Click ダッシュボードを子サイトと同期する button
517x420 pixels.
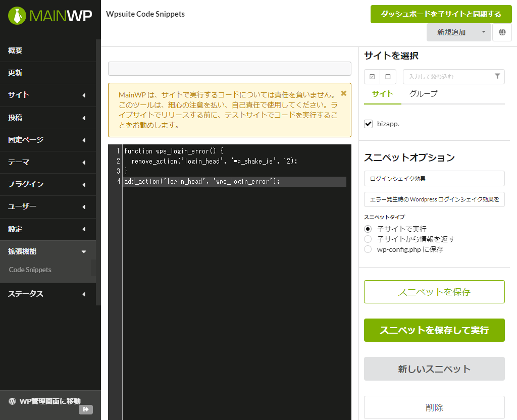(x=441, y=14)
